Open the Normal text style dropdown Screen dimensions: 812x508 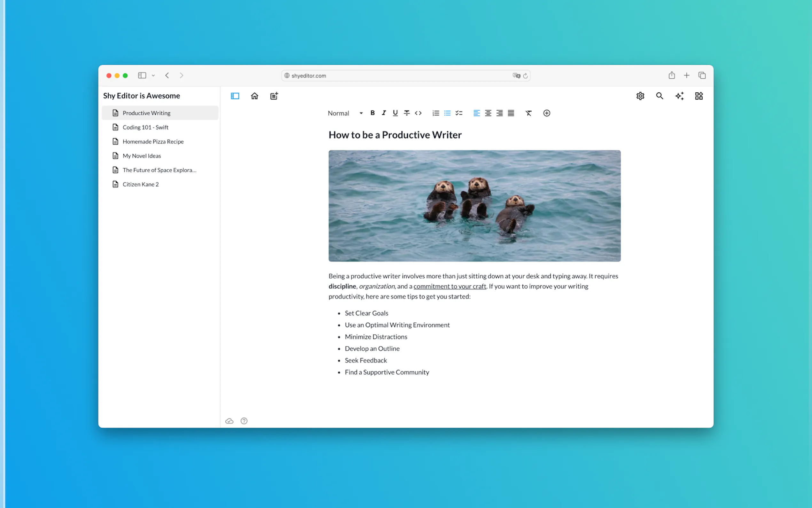point(345,113)
